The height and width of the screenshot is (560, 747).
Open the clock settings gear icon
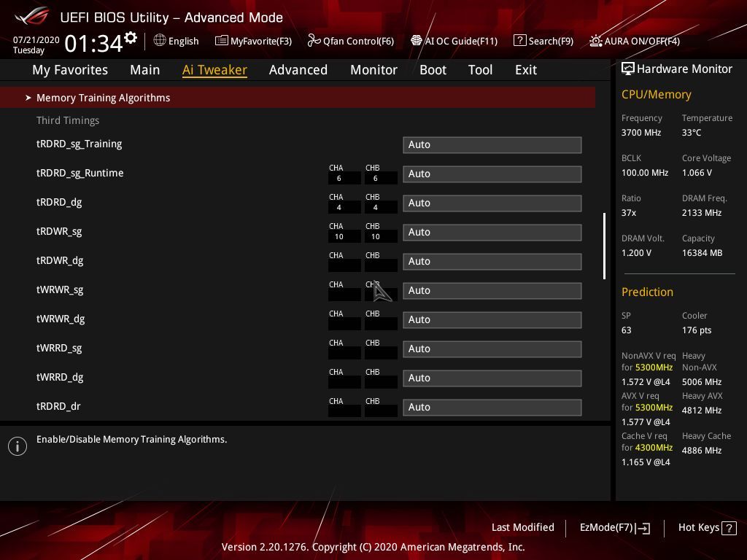[131, 38]
